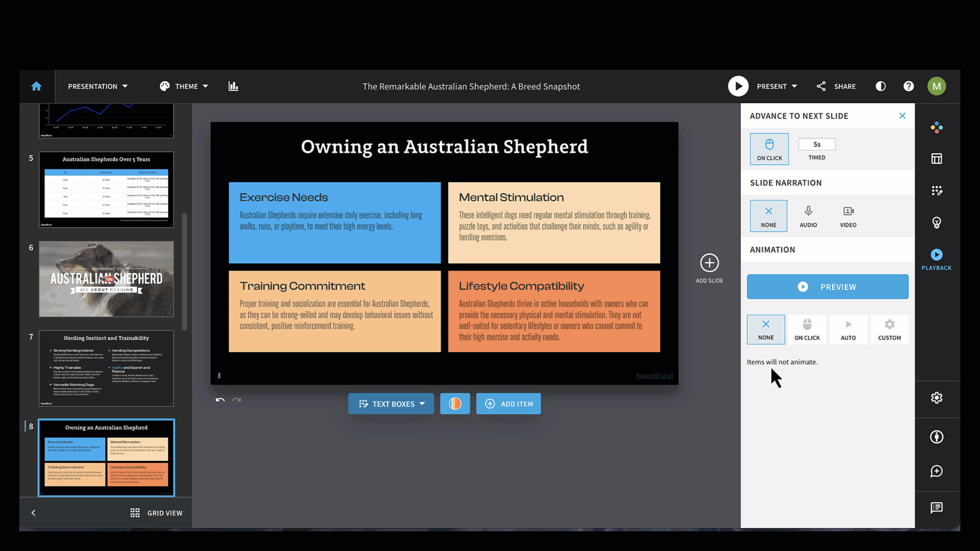Select On Click advance option
The image size is (980, 551).
pos(769,149)
